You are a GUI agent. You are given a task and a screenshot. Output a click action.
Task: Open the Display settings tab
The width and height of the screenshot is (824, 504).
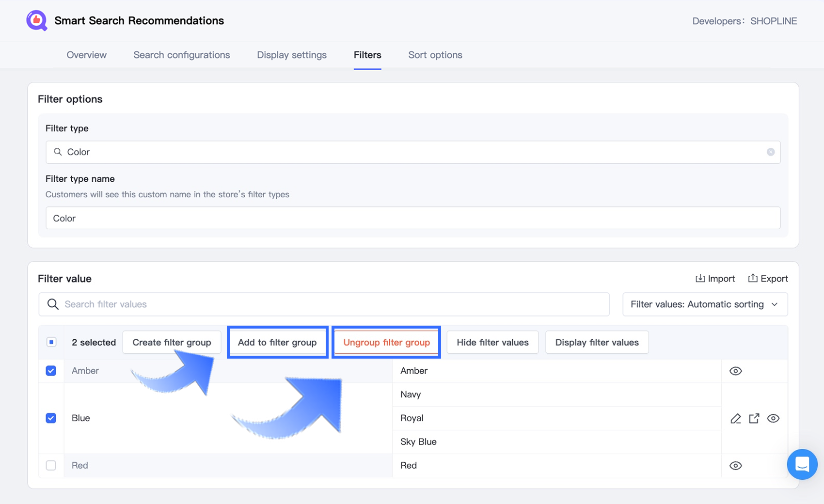pos(291,55)
